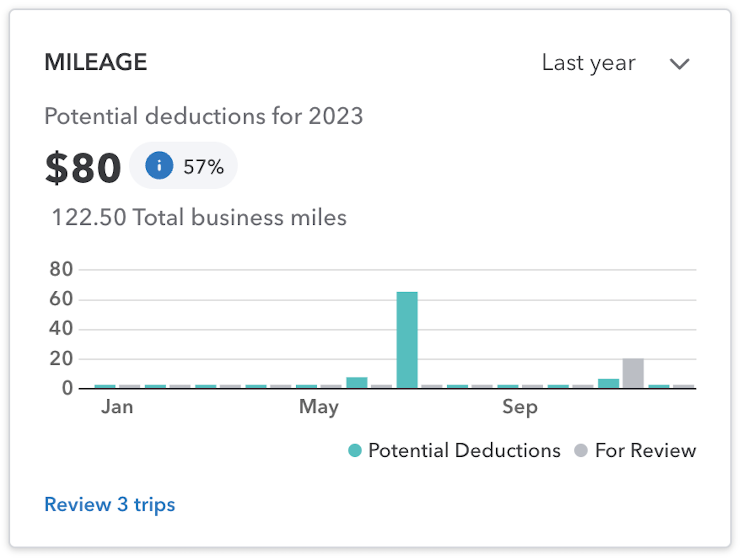Click the MILEAGE card heading
The height and width of the screenshot is (560, 742).
coord(96,62)
